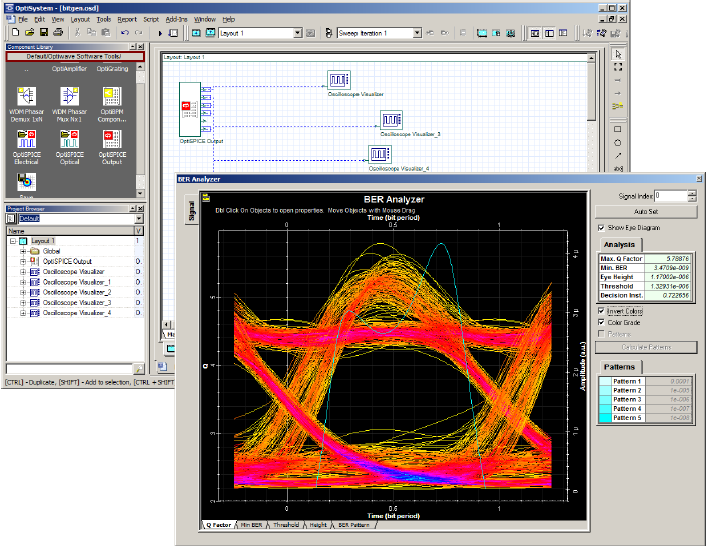The height and width of the screenshot is (546, 707).
Task: Toggle the Invert Colors checkbox
Action: coord(600,311)
